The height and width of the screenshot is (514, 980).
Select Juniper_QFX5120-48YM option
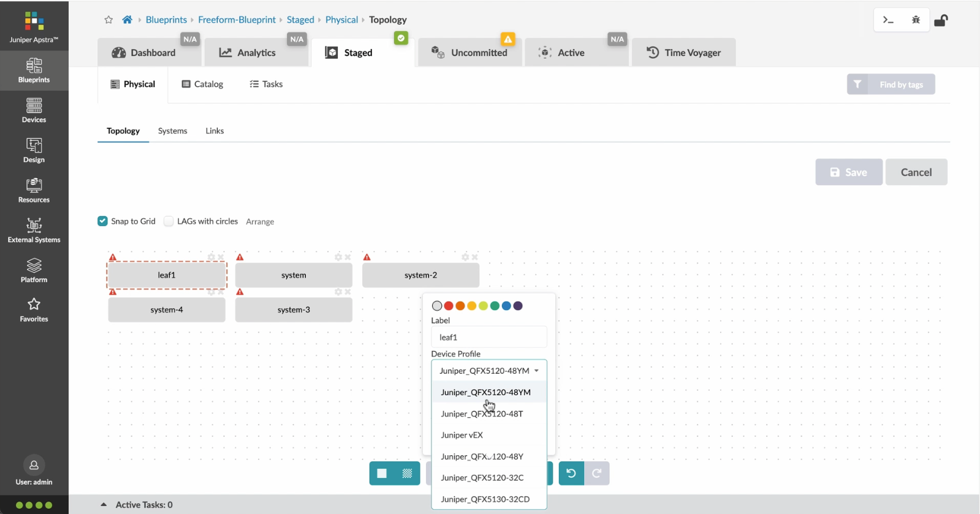click(488, 392)
